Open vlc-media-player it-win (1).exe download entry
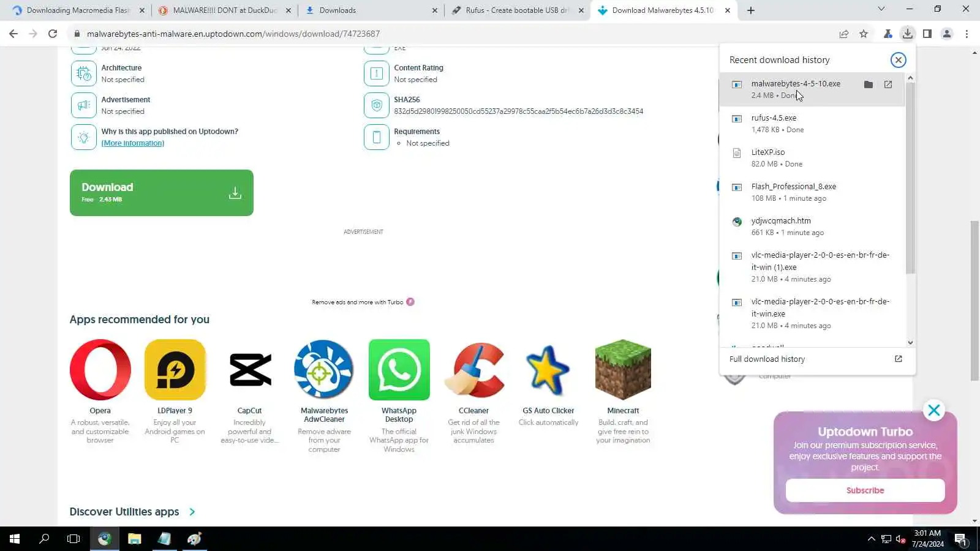This screenshot has height=551, width=980. tap(812, 267)
